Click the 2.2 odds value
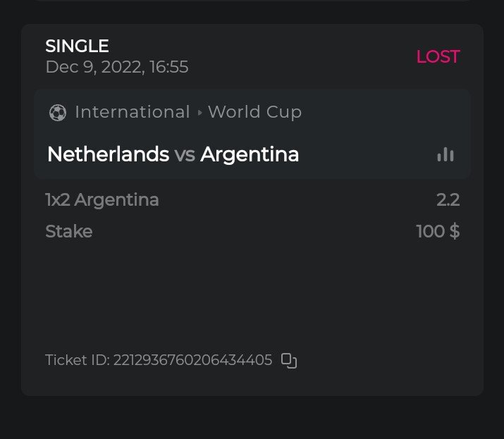504x439 pixels. [448, 200]
